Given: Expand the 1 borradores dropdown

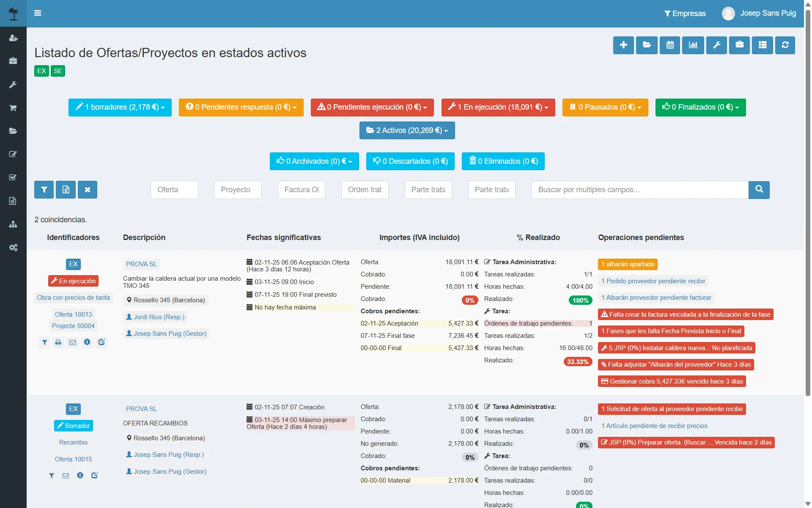Looking at the screenshot, I should pos(120,108).
